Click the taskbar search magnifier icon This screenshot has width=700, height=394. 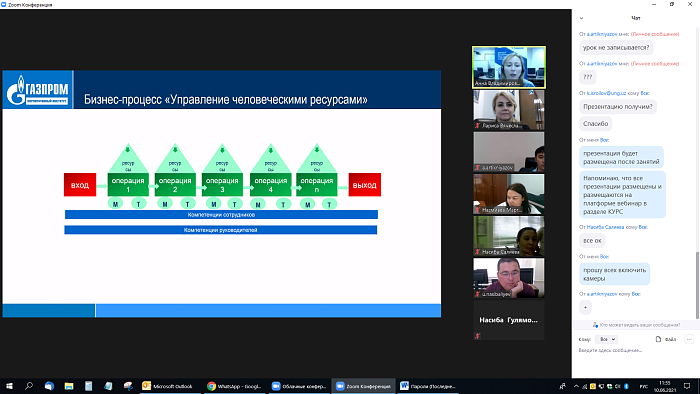(x=29, y=386)
